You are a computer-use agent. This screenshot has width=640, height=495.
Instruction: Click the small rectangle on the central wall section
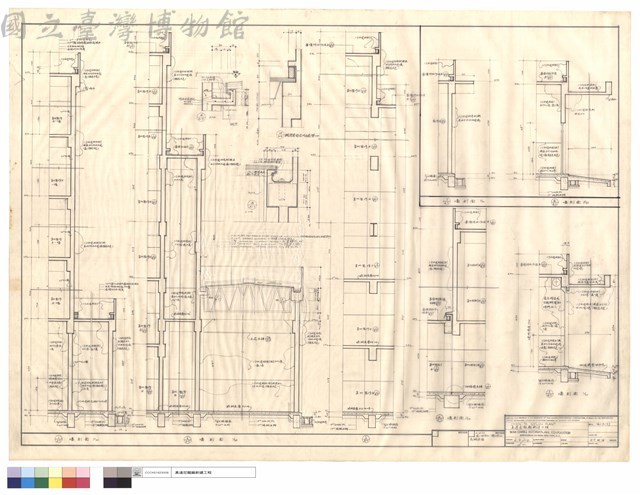(374, 163)
